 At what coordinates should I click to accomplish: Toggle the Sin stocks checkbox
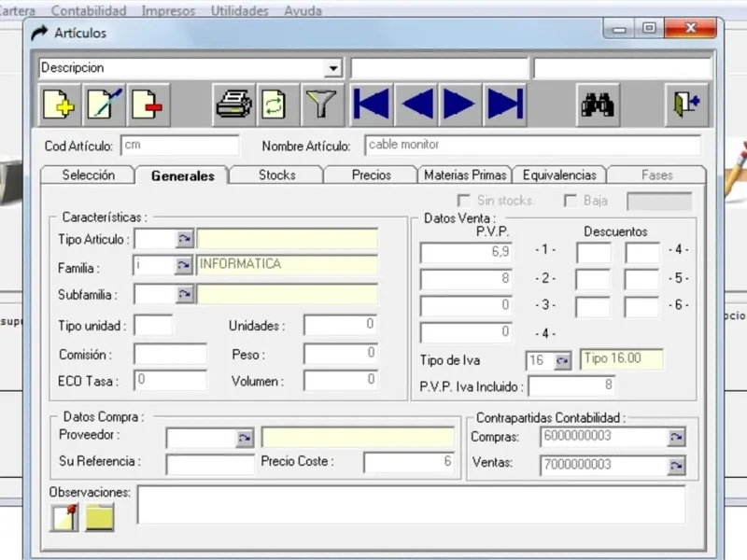click(x=463, y=200)
